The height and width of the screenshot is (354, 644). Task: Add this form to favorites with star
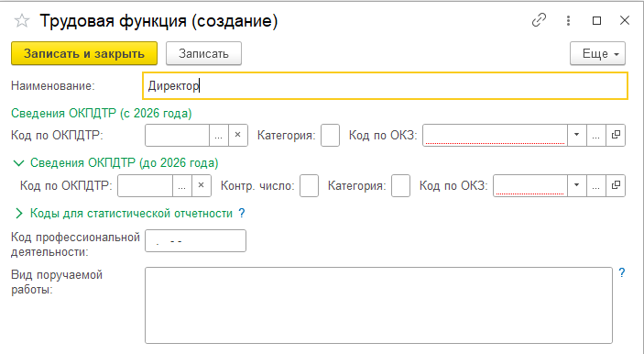pos(22,20)
